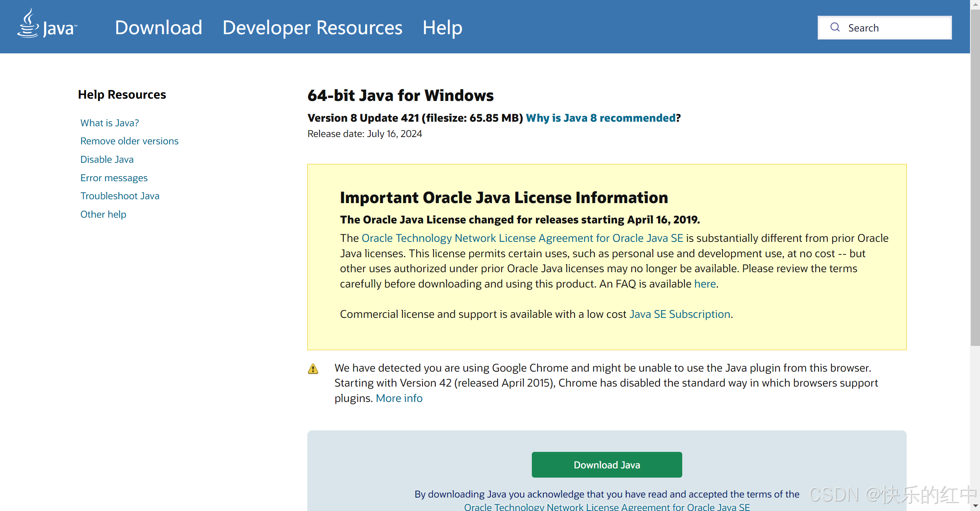Click 'Why is Java 8 recommended' link
The width and height of the screenshot is (980, 511).
point(601,118)
